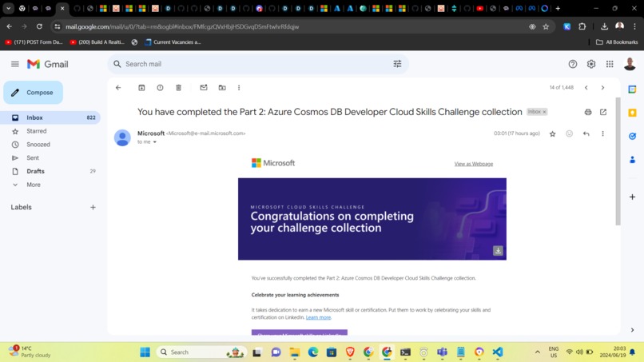Open the Windows Start menu
Viewport: 644px width, 362px height.
pos(145,352)
